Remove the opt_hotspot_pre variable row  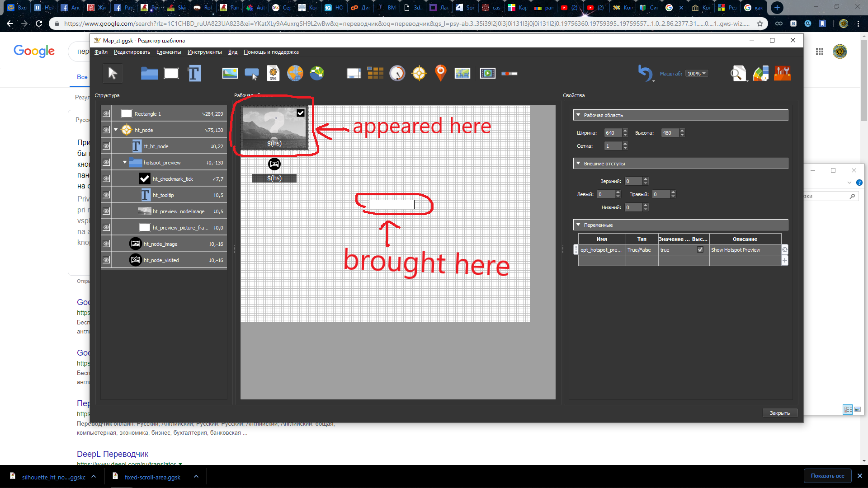coord(785,250)
